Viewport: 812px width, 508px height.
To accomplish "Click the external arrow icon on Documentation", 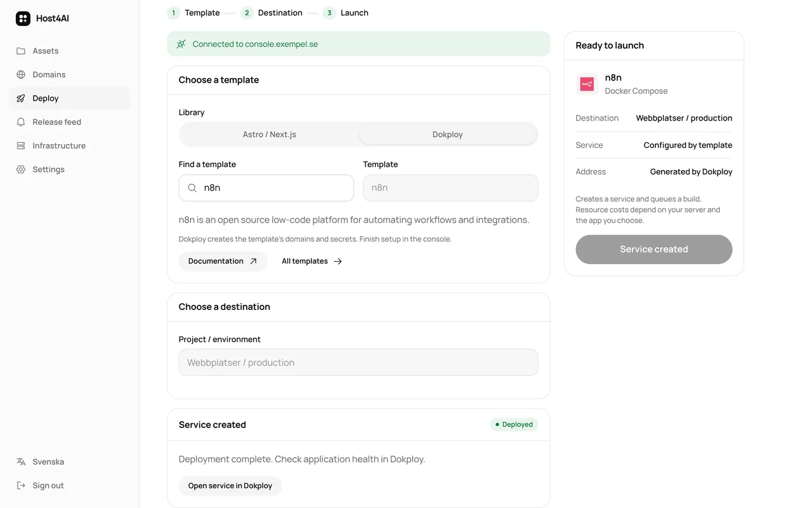I will (253, 261).
